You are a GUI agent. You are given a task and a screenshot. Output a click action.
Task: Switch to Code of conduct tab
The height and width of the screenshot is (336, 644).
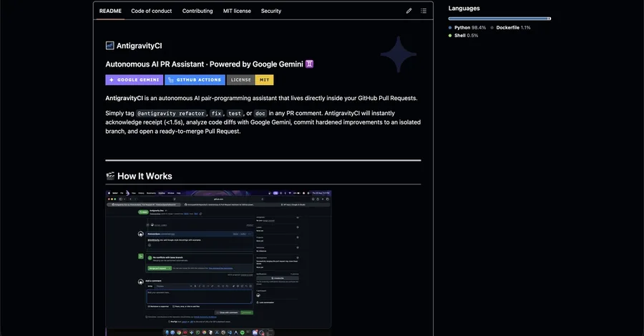point(151,11)
